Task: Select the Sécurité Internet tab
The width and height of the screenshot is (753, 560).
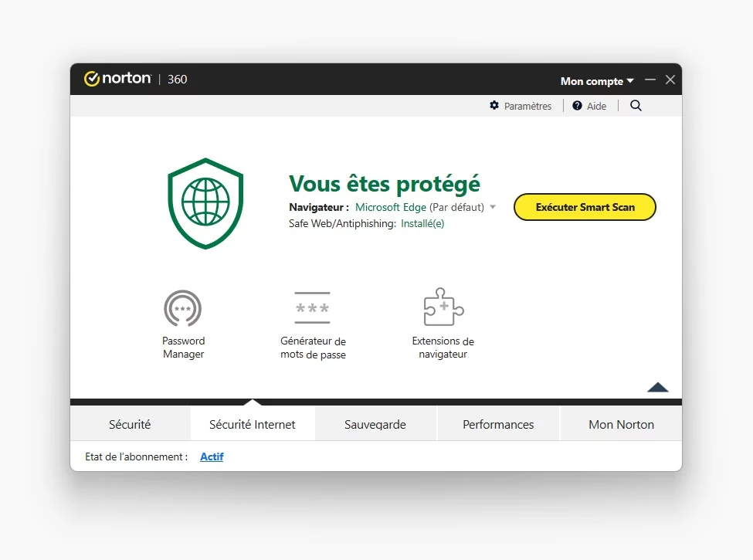Action: point(253,425)
